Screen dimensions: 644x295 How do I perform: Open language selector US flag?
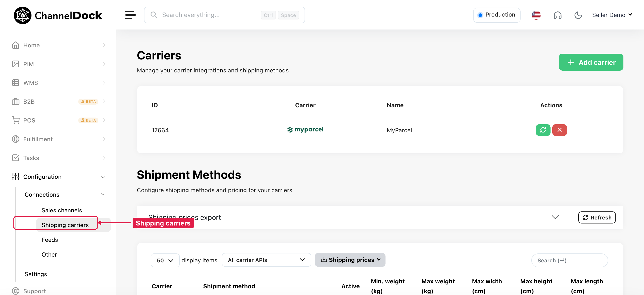536,15
